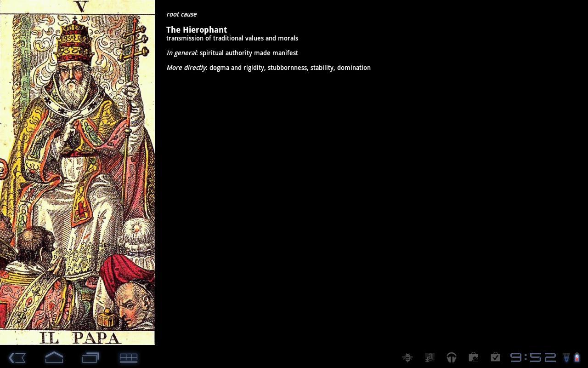Open the Recent Apps switcher

click(90, 357)
